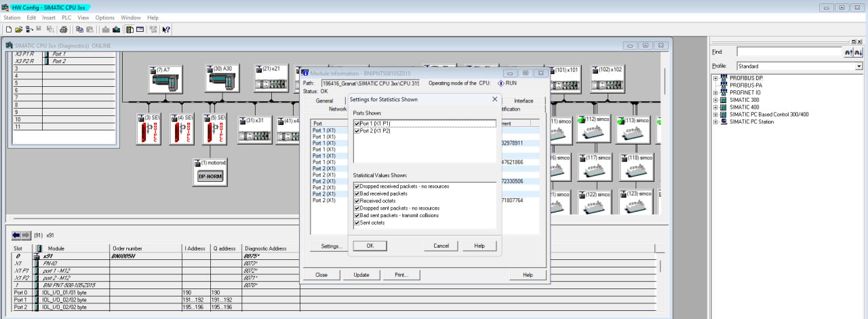Open the PLC menu
The height and width of the screenshot is (319, 868).
coord(66,18)
